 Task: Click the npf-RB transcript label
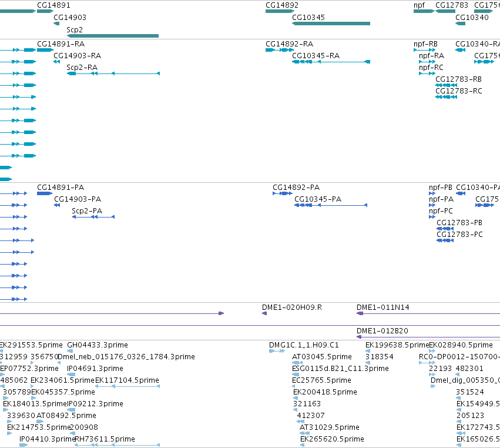click(x=425, y=44)
